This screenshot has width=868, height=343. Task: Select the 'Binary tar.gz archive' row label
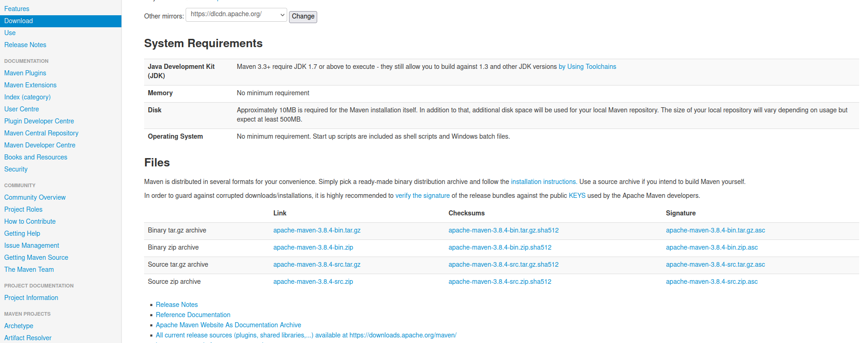pos(177,230)
